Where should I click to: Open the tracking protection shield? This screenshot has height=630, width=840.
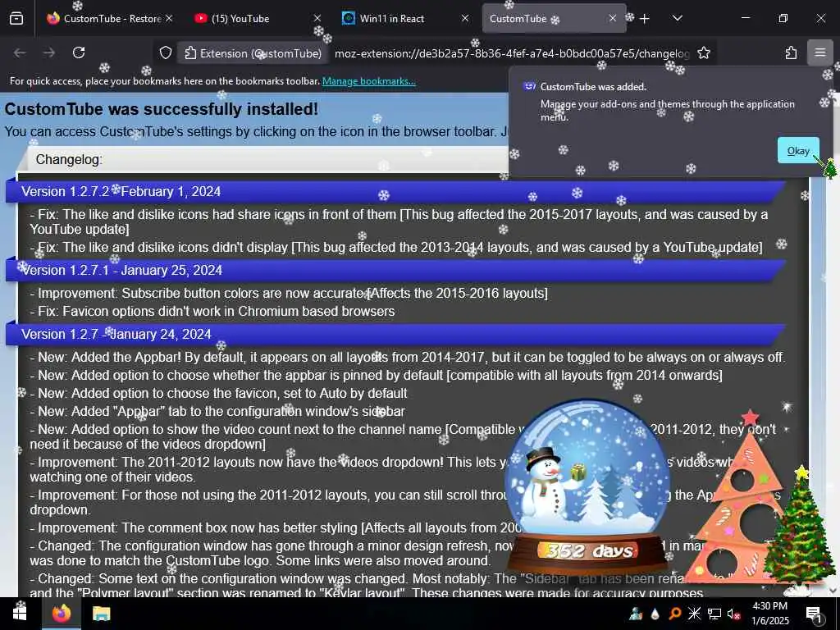(x=166, y=53)
